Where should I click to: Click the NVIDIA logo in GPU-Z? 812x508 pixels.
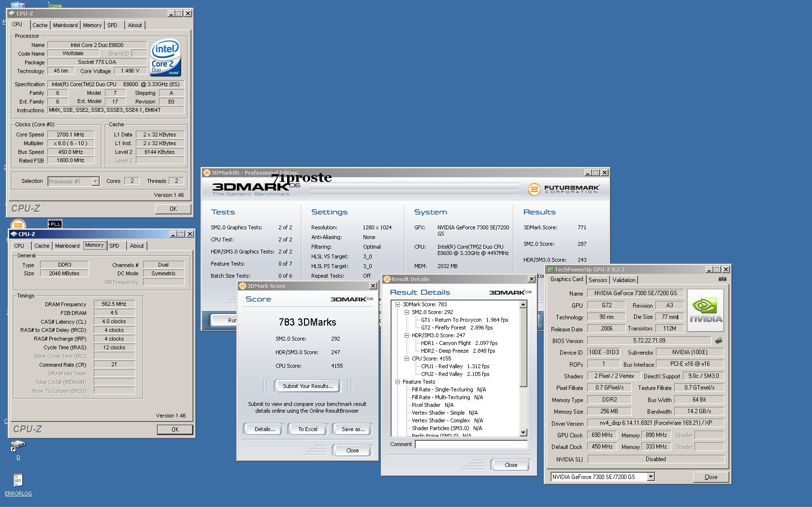tap(706, 310)
